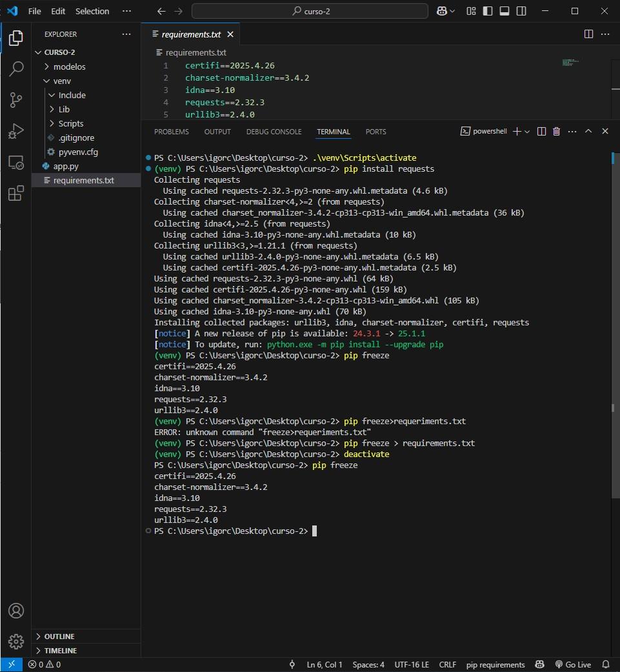Go back with the navigation arrow
Image resolution: width=620 pixels, height=672 pixels.
[x=161, y=11]
